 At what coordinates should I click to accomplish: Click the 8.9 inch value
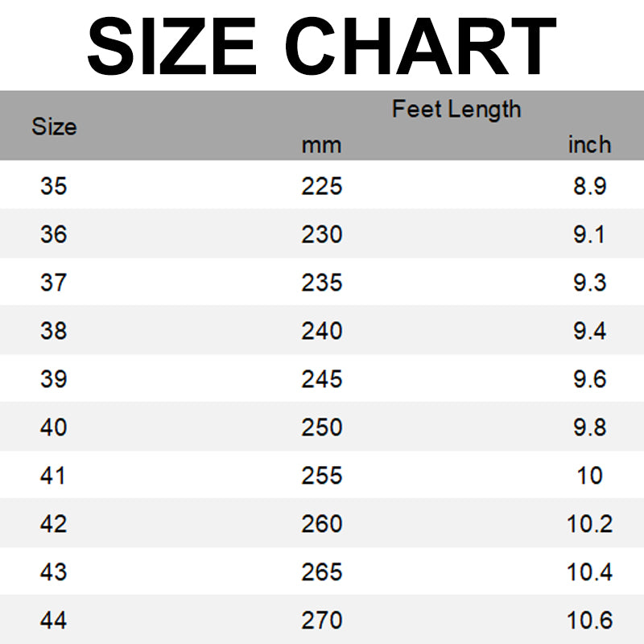pos(589,186)
